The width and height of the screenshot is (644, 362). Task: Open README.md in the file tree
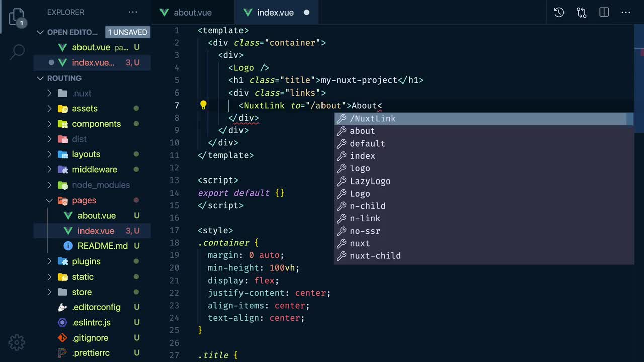tap(102, 246)
